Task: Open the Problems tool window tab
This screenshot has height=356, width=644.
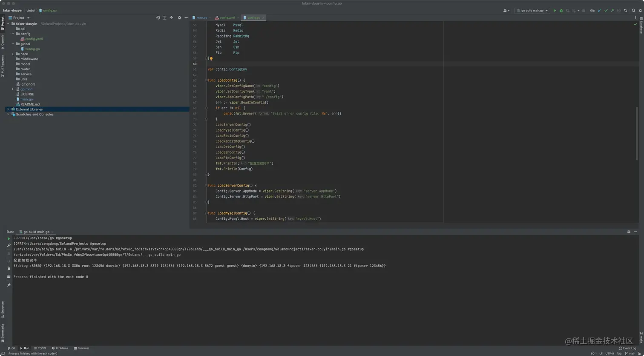Action: pos(60,348)
